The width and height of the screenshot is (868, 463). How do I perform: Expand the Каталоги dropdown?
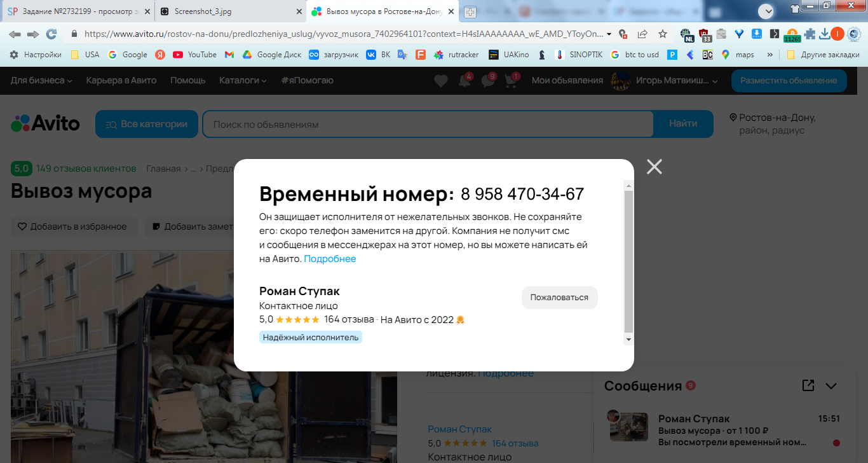point(243,80)
